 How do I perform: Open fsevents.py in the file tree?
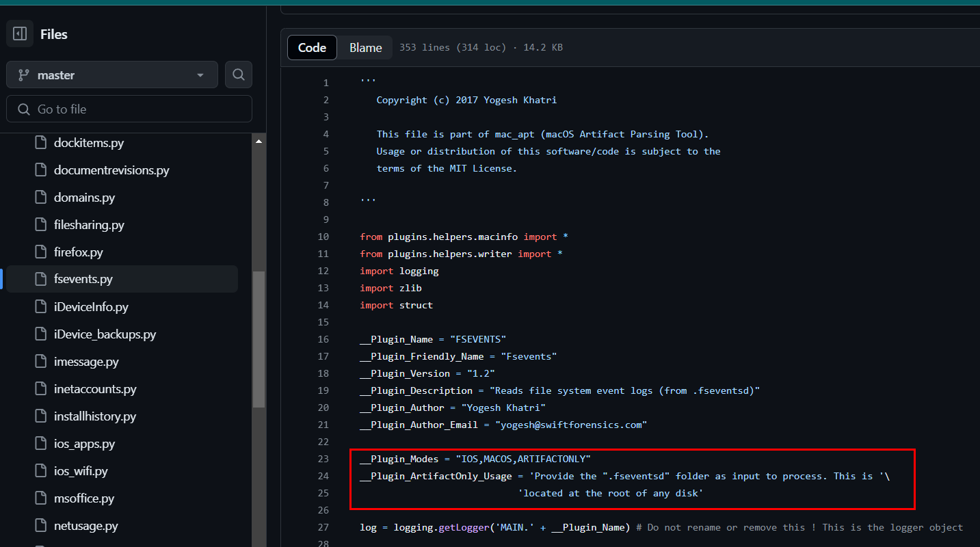83,280
